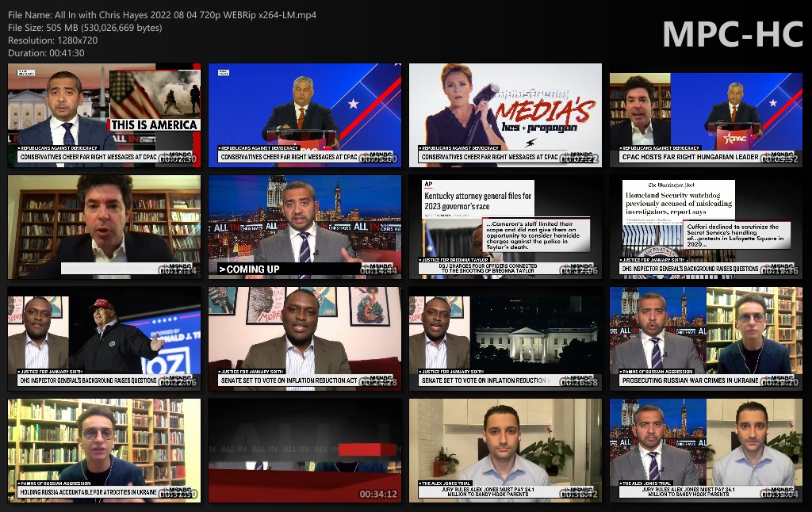Open split-screen thumbnail of bookshelf guest and CPAC speaker
812x512 pixels.
[706, 116]
